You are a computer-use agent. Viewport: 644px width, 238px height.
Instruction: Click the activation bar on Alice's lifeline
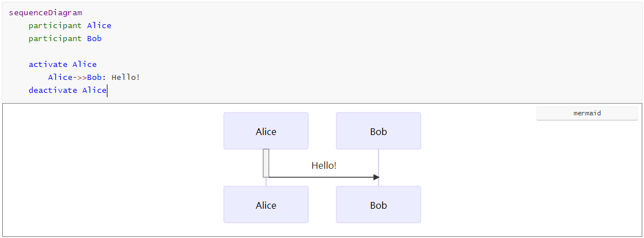(x=266, y=163)
